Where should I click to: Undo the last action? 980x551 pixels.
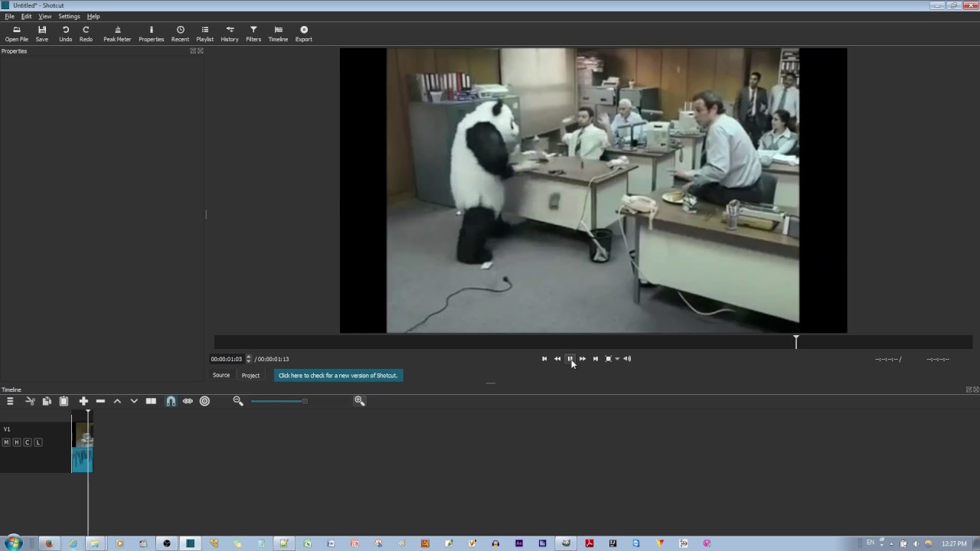pos(66,34)
